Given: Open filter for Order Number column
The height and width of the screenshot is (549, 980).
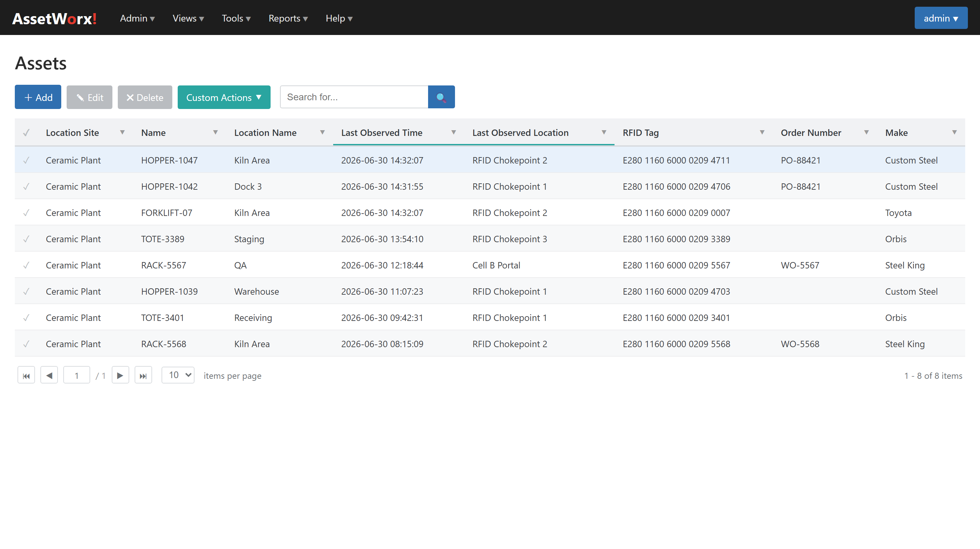Looking at the screenshot, I should point(866,132).
